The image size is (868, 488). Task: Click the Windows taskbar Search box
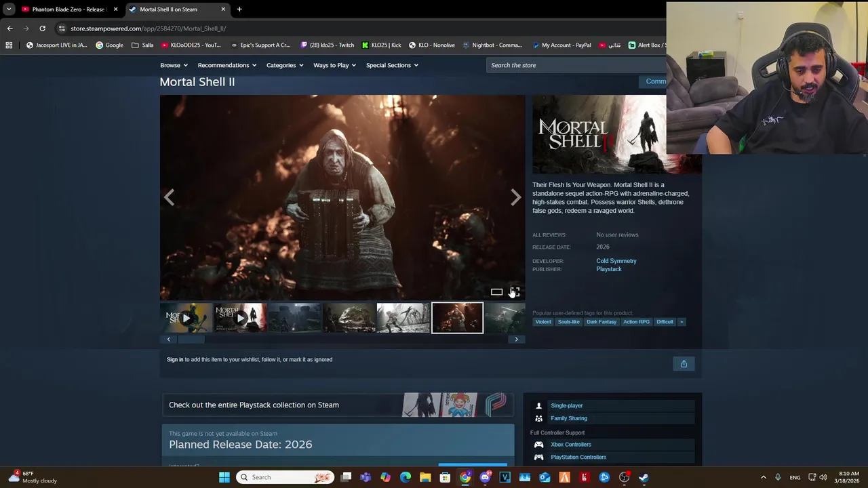click(x=285, y=477)
